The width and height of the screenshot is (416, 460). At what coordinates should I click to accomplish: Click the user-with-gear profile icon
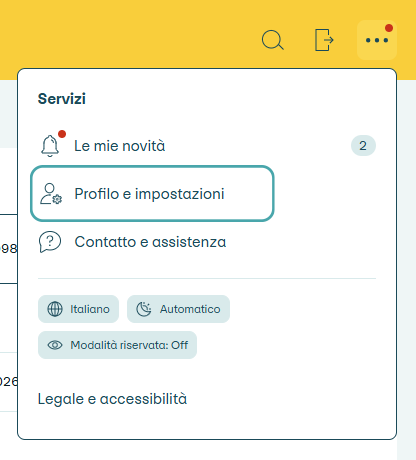(x=51, y=194)
